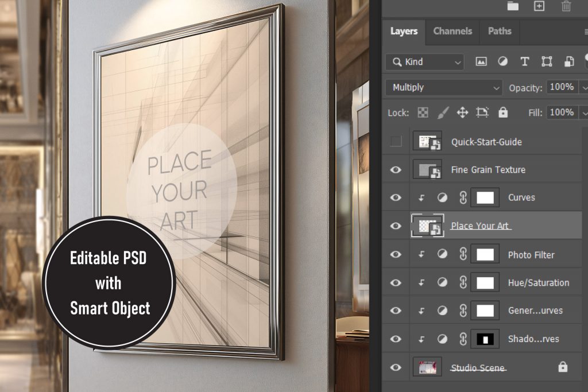
Task: Click mask link icon on Gener...urves layer
Action: click(463, 311)
